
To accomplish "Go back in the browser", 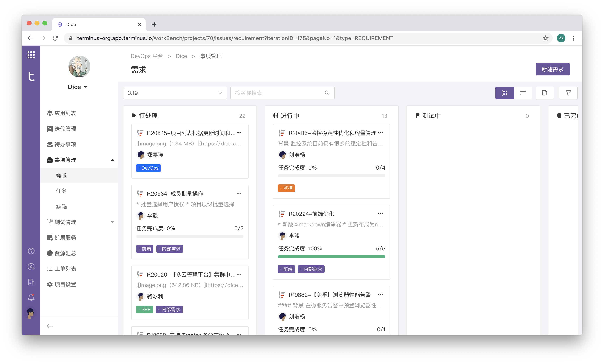I will (30, 38).
